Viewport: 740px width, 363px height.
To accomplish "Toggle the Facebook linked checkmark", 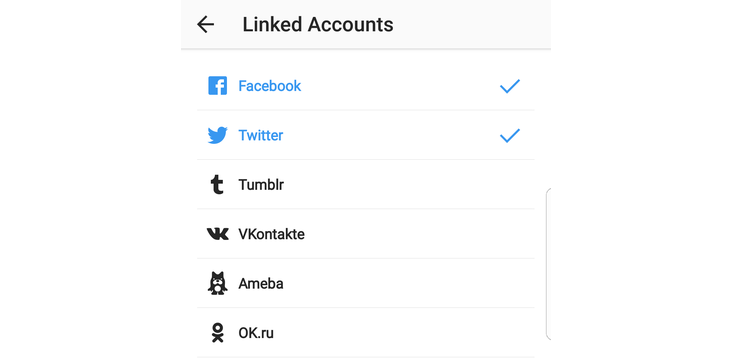I will (x=510, y=86).
